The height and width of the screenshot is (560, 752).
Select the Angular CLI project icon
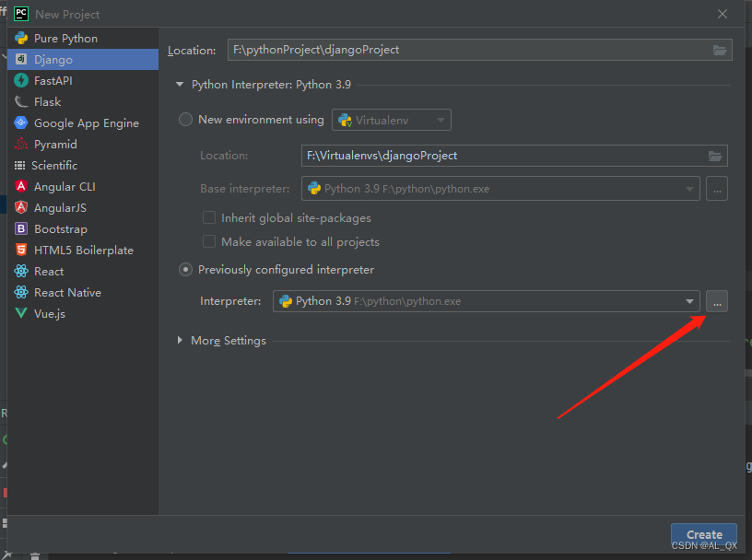click(21, 186)
